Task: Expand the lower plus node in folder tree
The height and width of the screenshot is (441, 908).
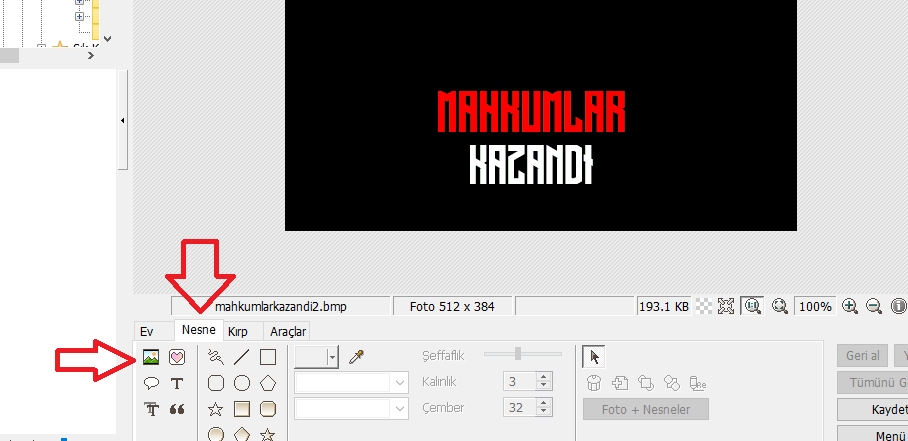Action: [79, 16]
